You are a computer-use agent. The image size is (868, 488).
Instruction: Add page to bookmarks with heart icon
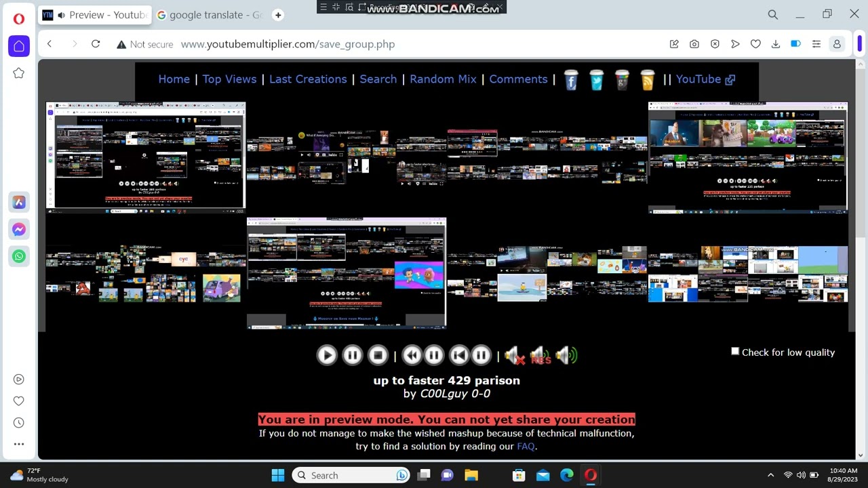click(755, 44)
